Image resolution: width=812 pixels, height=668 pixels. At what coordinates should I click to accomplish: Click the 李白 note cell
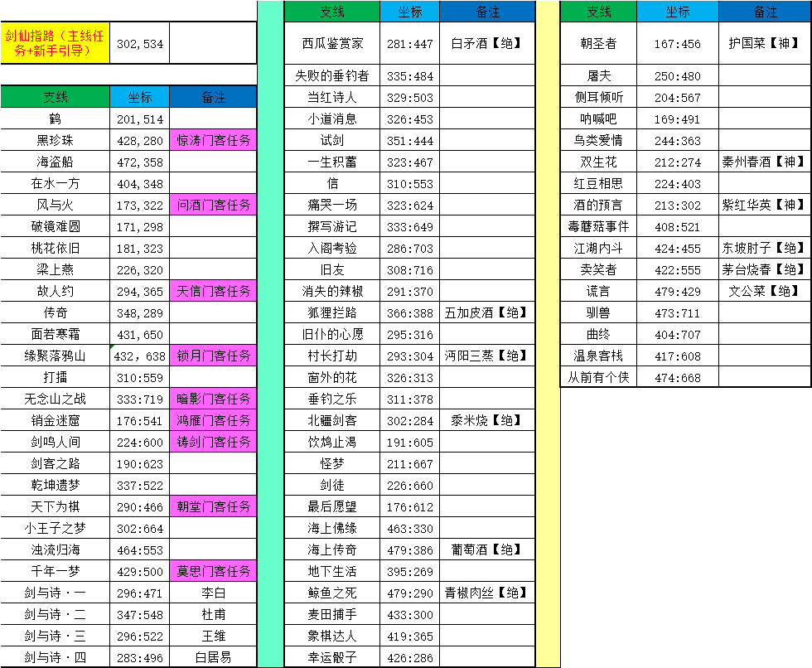tap(214, 593)
